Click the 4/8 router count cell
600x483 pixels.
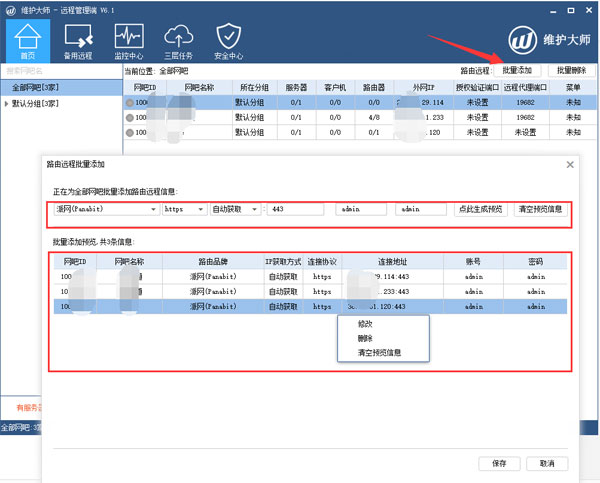click(374, 117)
